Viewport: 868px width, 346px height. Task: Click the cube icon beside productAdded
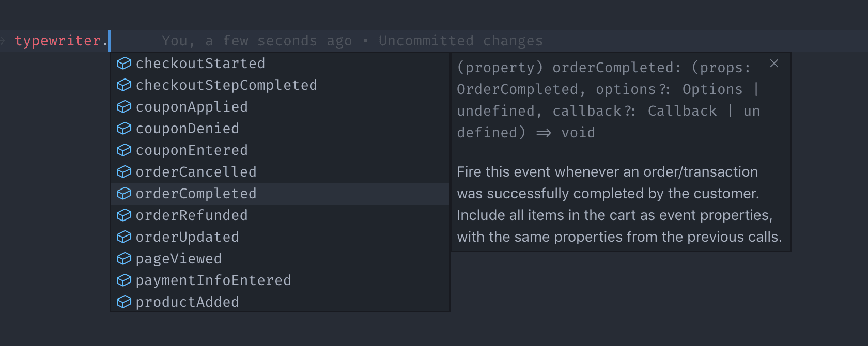(124, 302)
